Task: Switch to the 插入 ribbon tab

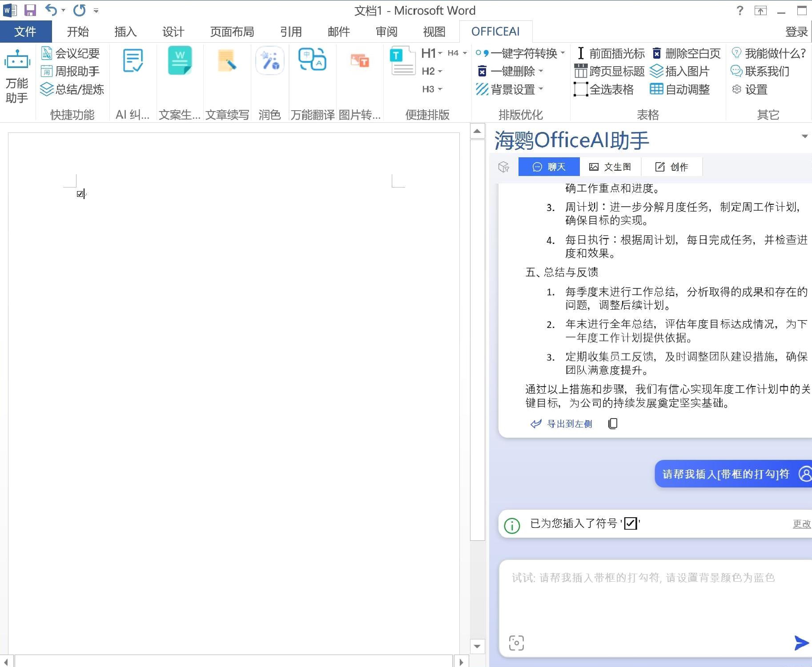Action: (125, 32)
